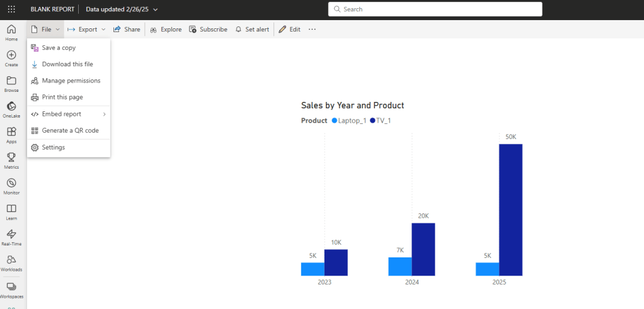Expand the Export dropdown
This screenshot has width=644, height=309.
tap(86, 30)
